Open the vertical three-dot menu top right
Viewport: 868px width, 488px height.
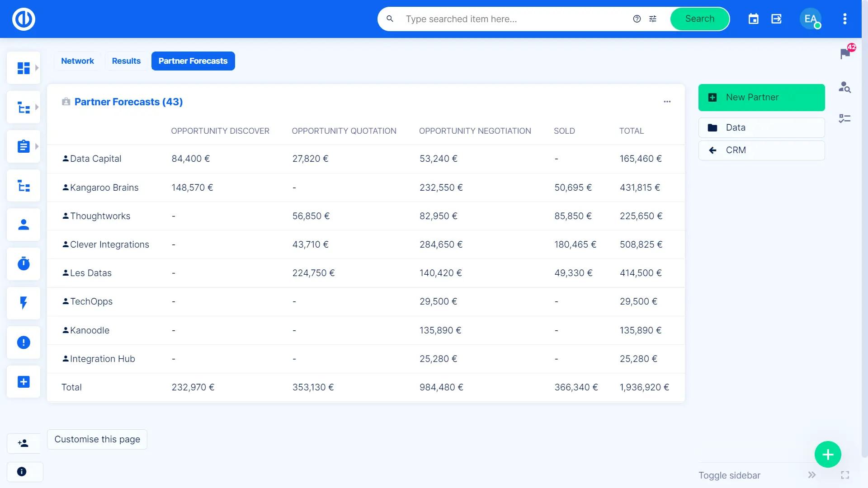coord(844,19)
